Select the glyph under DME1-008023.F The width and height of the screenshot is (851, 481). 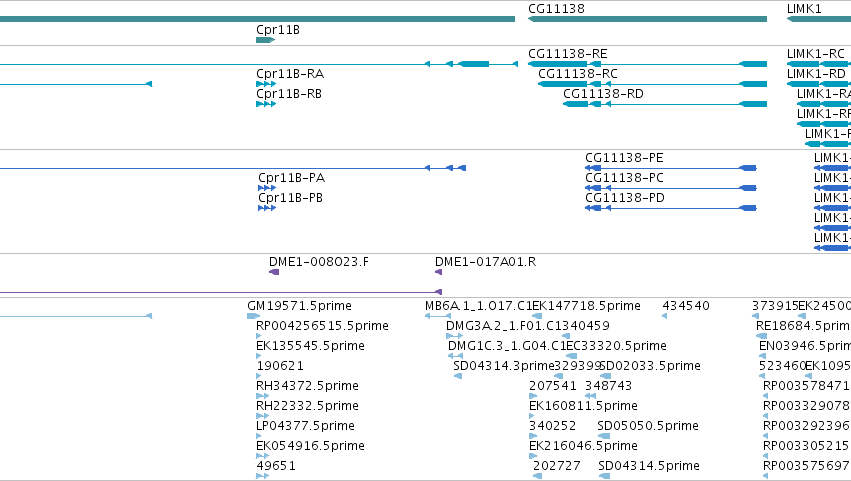(274, 272)
